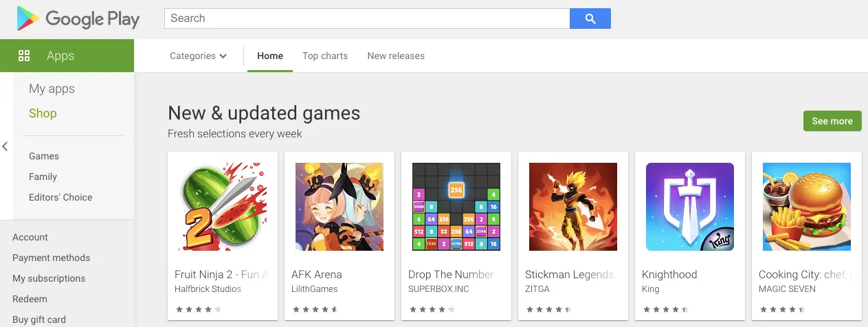Image resolution: width=868 pixels, height=327 pixels.
Task: Click the Apps grid icon
Action: pyautogui.click(x=24, y=56)
